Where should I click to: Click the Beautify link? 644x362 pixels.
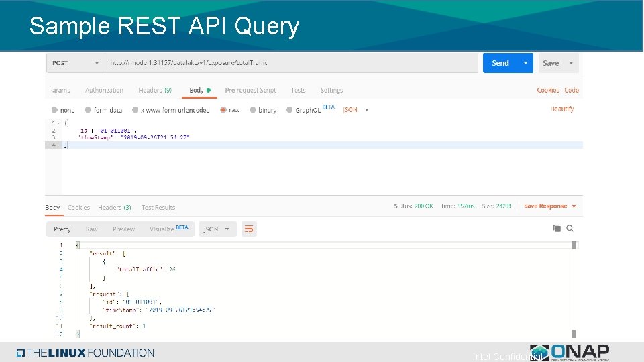tap(562, 109)
